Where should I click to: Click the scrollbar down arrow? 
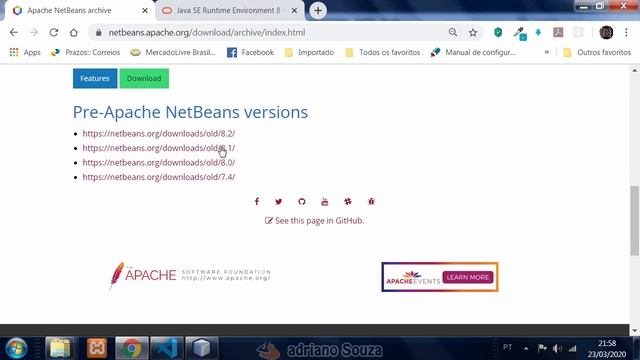[x=634, y=330]
